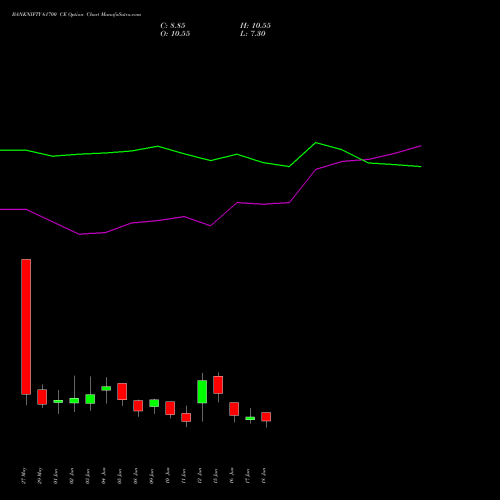The height and width of the screenshot is (500, 500).
Task: Click the BANKNIFTY CE Option chart title
Action: [76, 15]
